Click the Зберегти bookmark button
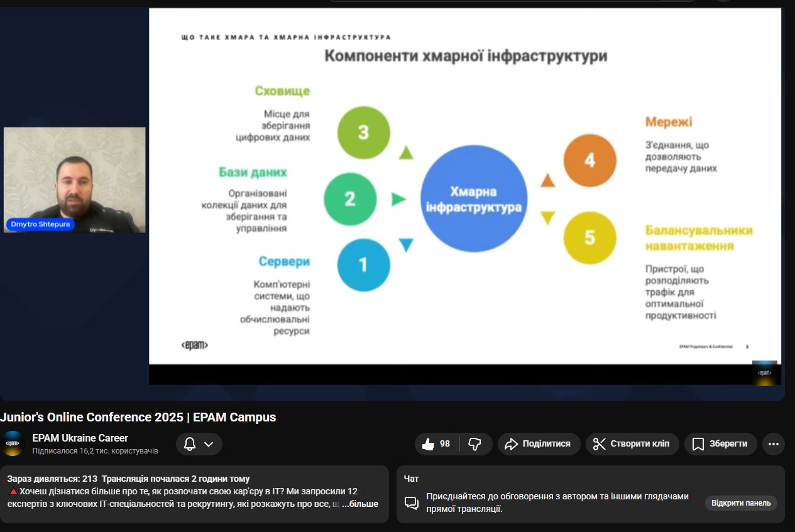795x532 pixels. click(x=720, y=444)
